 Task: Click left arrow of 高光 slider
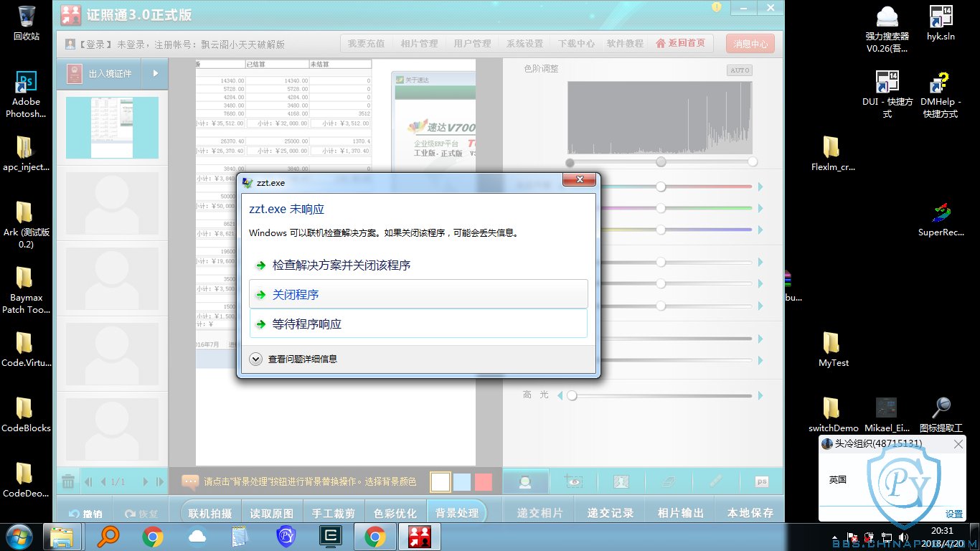(561, 395)
